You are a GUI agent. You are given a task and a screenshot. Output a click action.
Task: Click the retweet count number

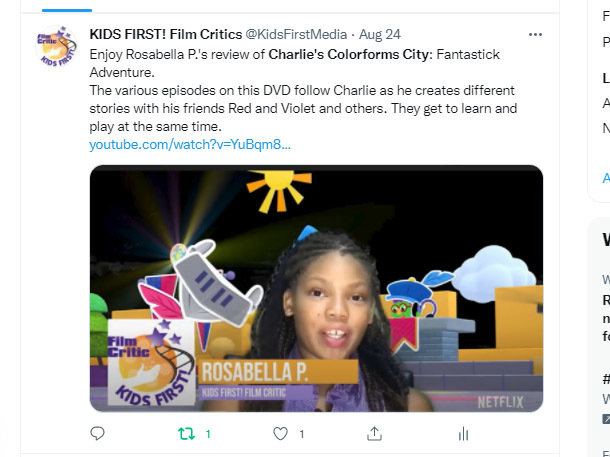tap(208, 434)
